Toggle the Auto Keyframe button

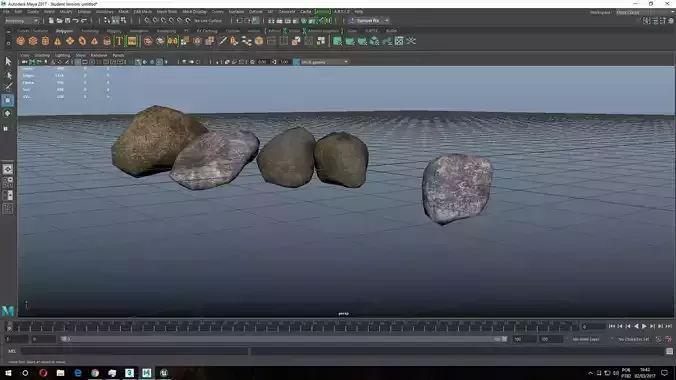tap(658, 339)
